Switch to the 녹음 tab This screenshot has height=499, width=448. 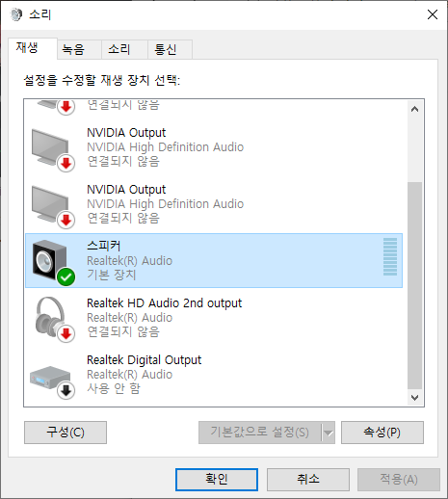pyautogui.click(x=79, y=49)
